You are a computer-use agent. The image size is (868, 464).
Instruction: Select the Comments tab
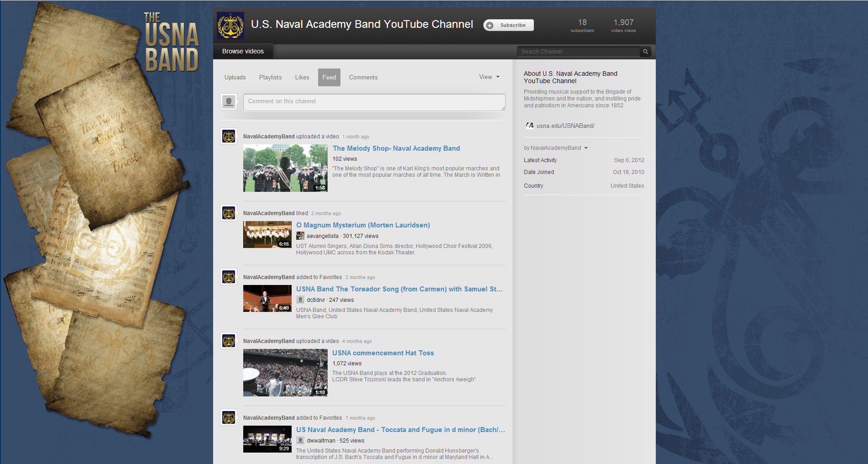tap(363, 77)
